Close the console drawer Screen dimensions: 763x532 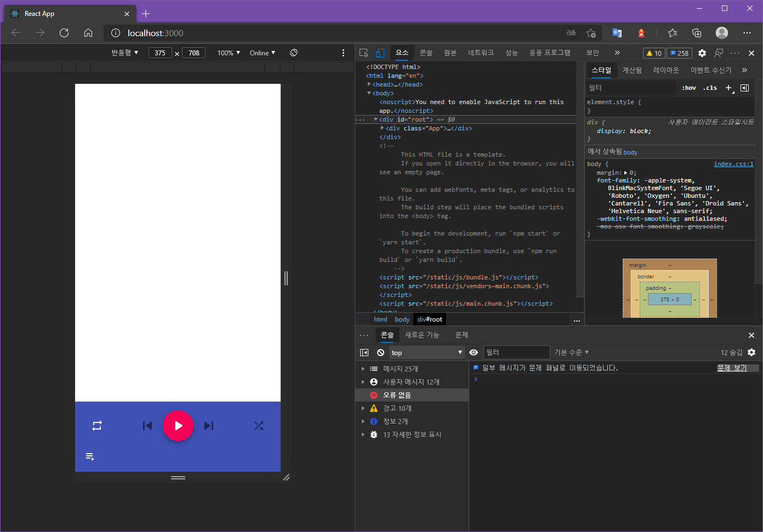751,335
